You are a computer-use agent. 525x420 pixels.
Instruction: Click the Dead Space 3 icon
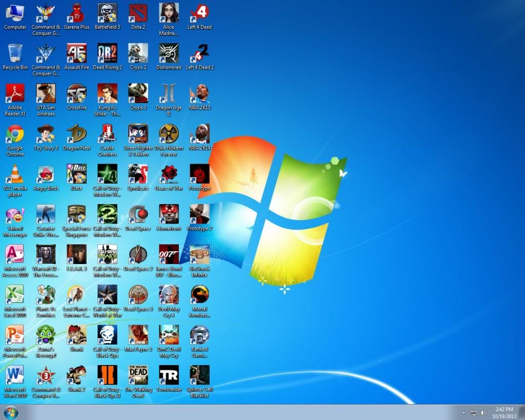(138, 298)
